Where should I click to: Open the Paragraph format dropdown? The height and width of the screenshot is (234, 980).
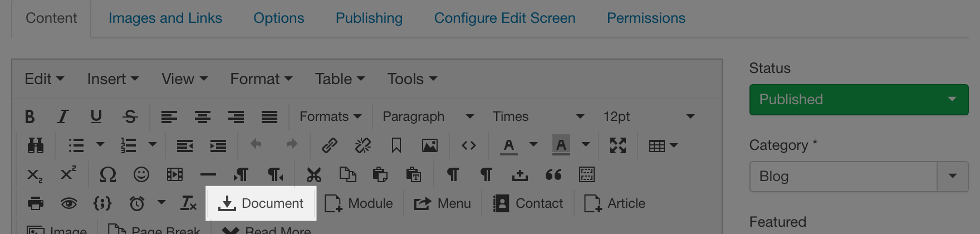click(x=428, y=116)
